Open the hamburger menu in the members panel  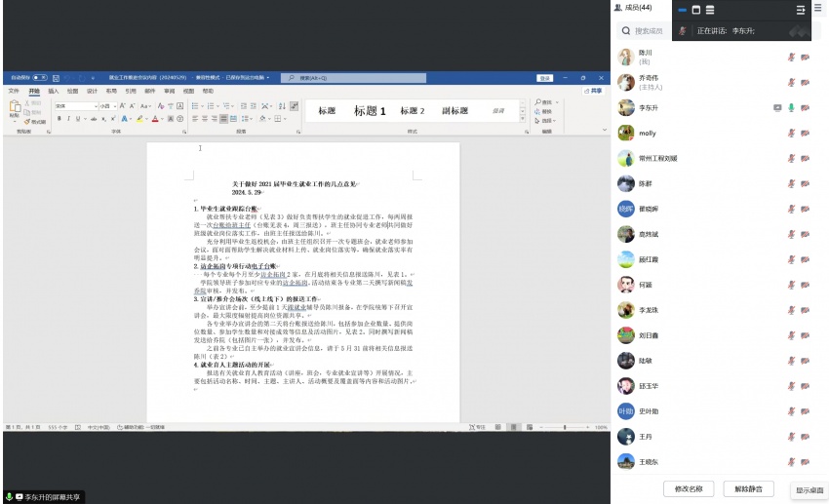point(817,8)
